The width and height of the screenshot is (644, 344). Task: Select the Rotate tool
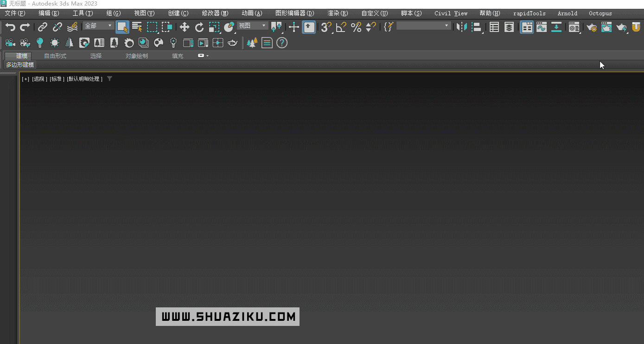point(199,27)
